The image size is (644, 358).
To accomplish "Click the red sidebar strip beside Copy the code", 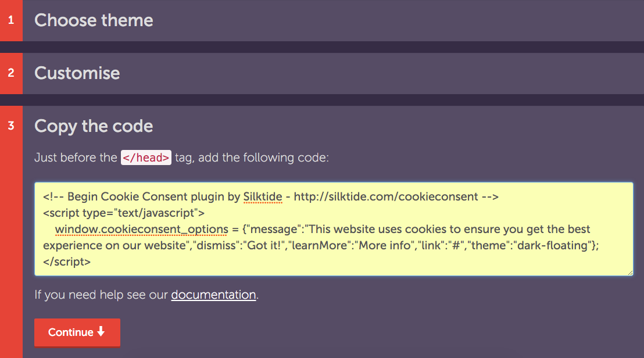I will [x=10, y=232].
